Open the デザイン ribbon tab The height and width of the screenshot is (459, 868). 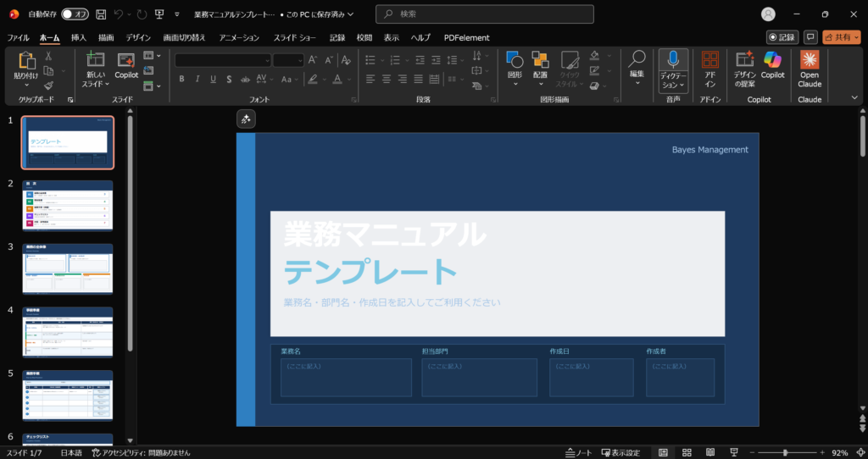point(138,37)
